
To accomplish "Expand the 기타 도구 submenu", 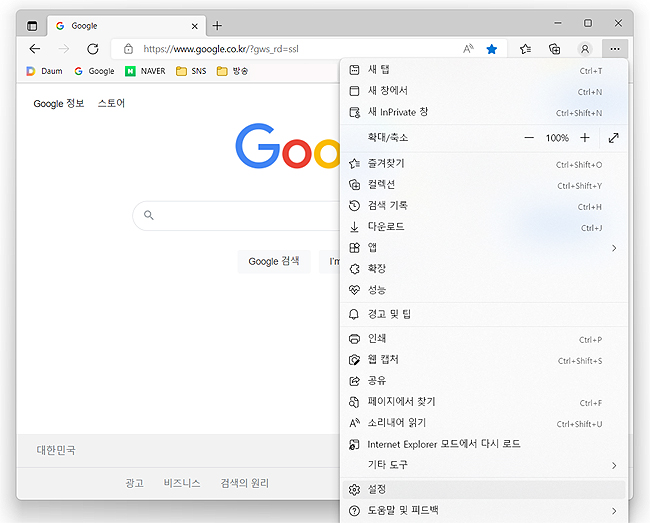I will [x=483, y=465].
